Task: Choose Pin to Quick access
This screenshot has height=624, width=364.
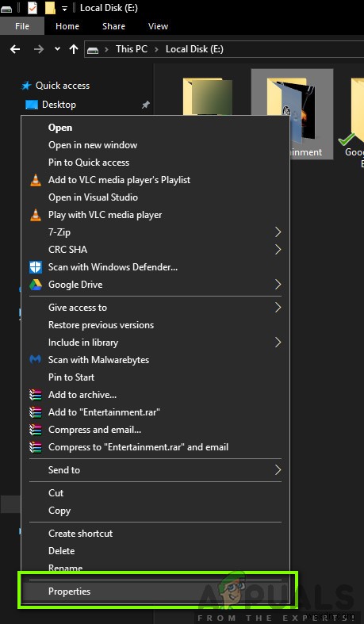Action: tap(89, 163)
